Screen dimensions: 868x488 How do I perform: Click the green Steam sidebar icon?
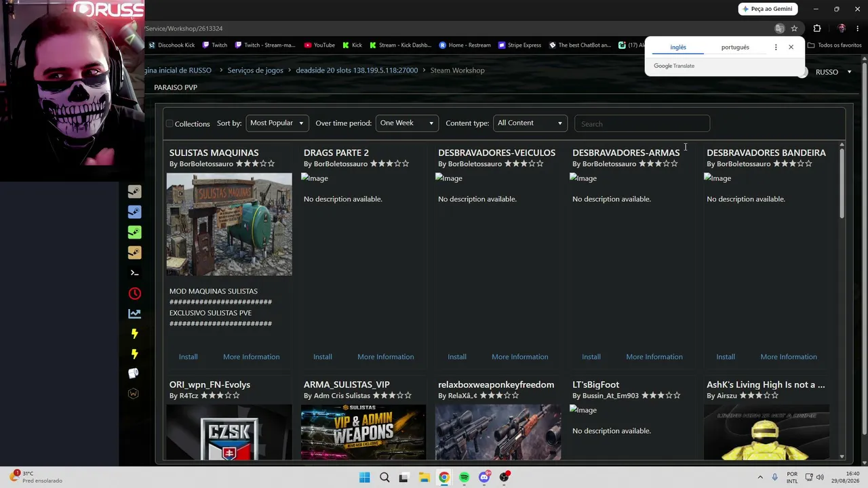point(134,232)
